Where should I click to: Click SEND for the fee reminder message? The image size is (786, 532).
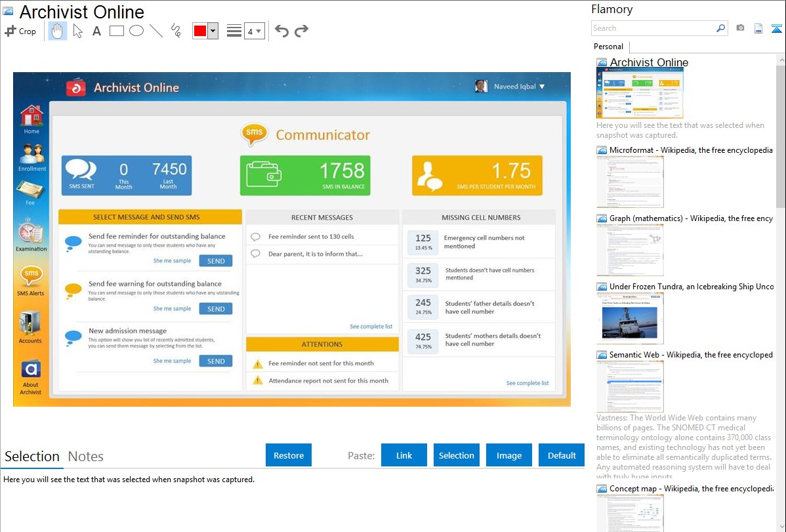pyautogui.click(x=216, y=260)
